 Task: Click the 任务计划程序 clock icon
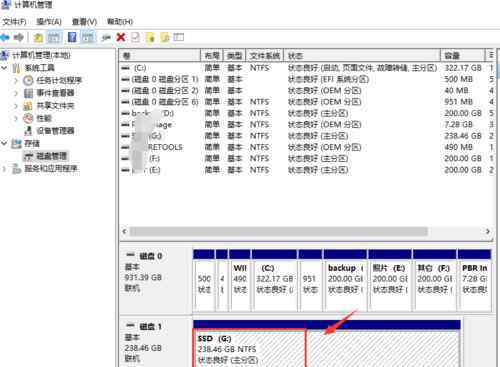point(28,80)
